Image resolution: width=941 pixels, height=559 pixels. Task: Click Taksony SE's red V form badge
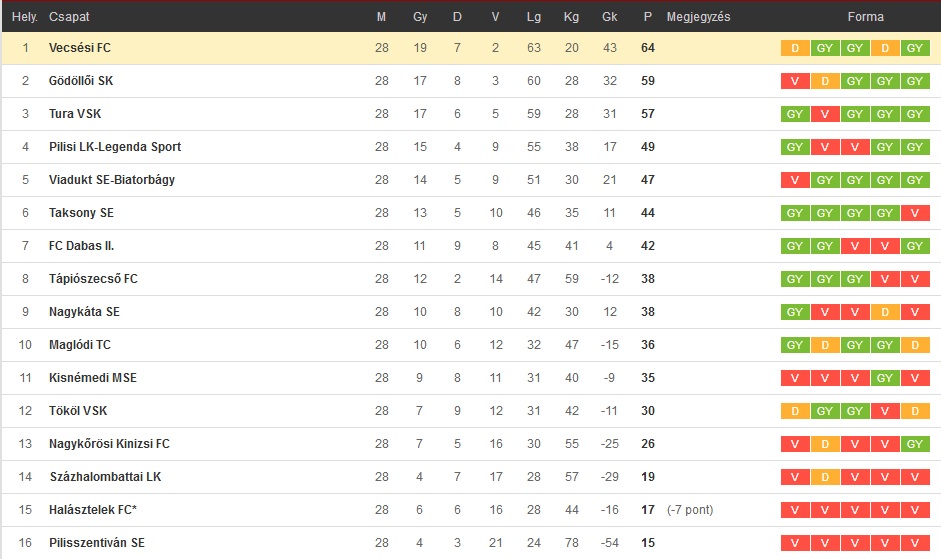click(915, 213)
